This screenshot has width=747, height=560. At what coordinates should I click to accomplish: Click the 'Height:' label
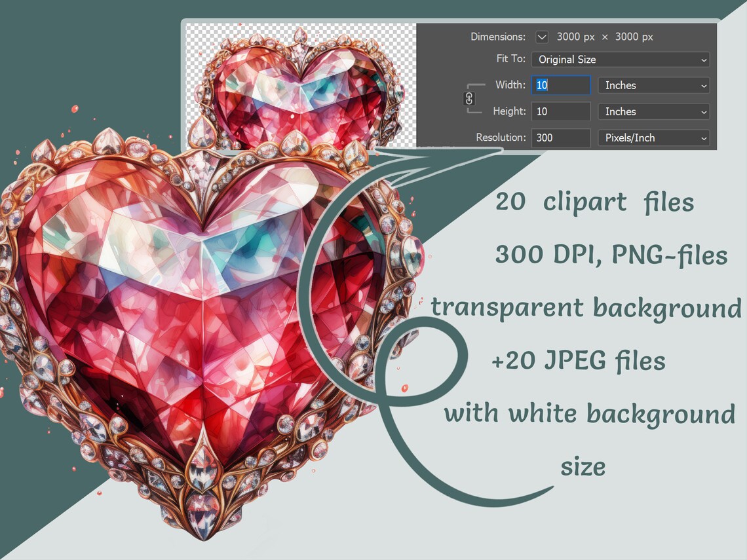509,111
